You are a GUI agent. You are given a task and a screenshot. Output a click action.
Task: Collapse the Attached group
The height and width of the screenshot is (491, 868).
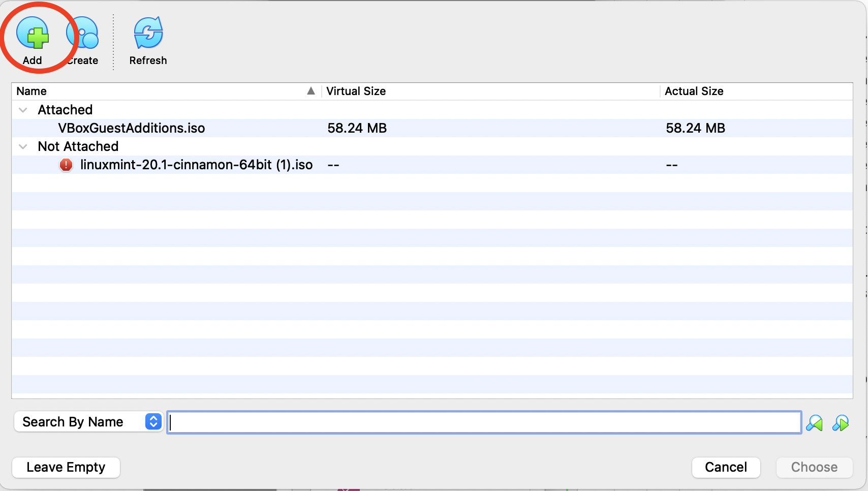22,110
